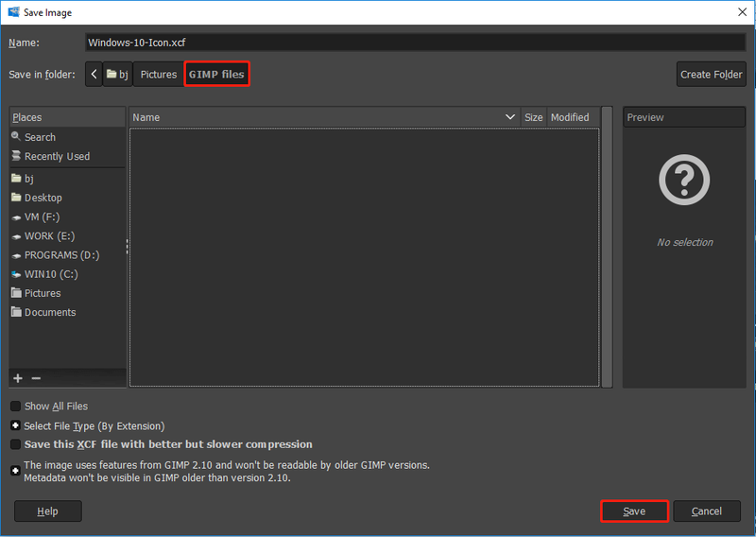Viewport: 756px width, 537px height.
Task: Check better but slower compression option
Action: 15,444
